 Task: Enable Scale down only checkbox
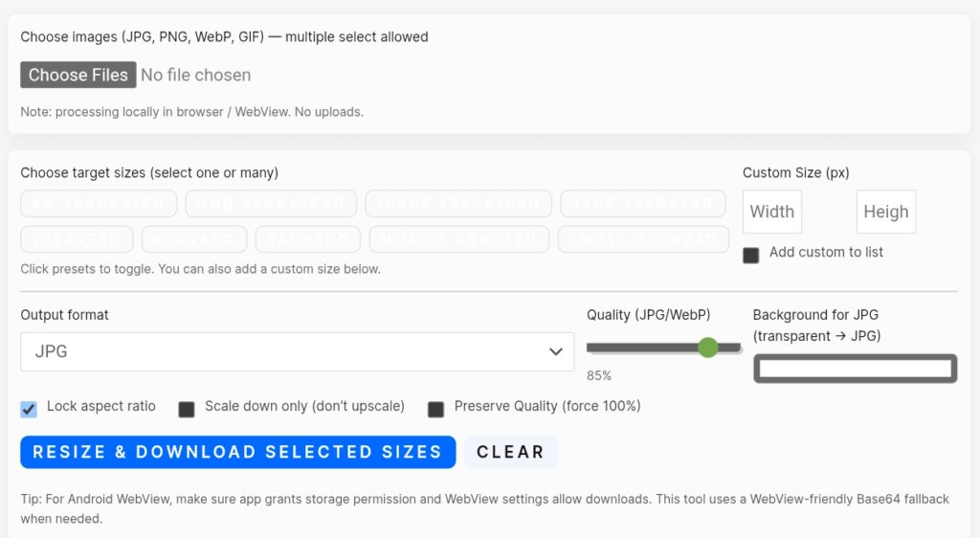[187, 409]
